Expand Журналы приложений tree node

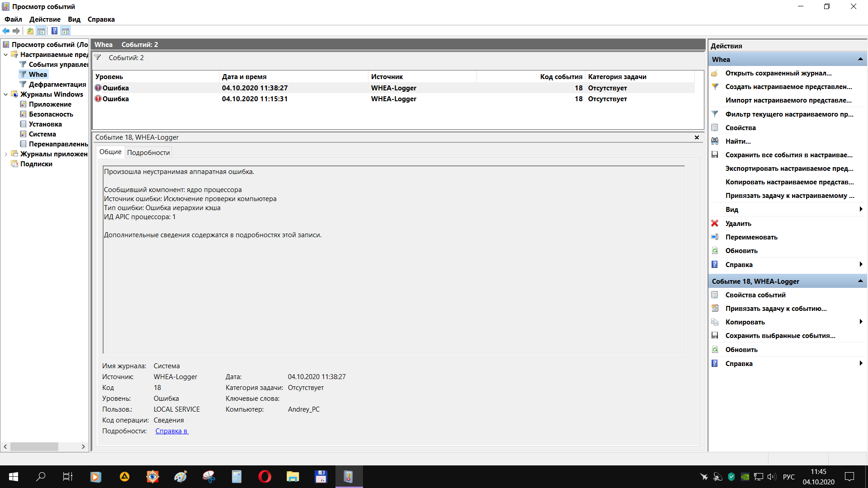pos(5,154)
